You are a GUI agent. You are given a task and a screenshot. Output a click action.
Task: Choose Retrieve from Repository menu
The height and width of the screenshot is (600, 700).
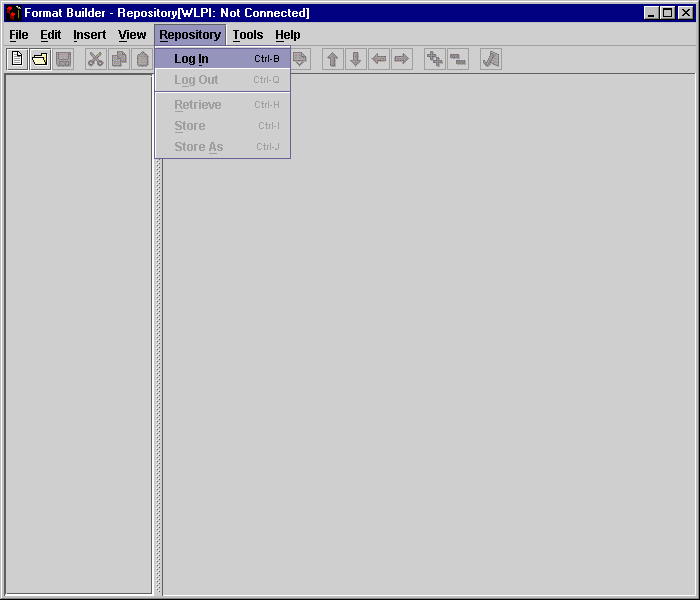(x=223, y=105)
